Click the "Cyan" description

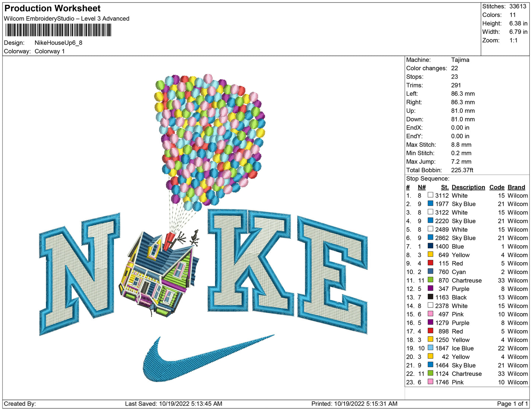coord(459,272)
